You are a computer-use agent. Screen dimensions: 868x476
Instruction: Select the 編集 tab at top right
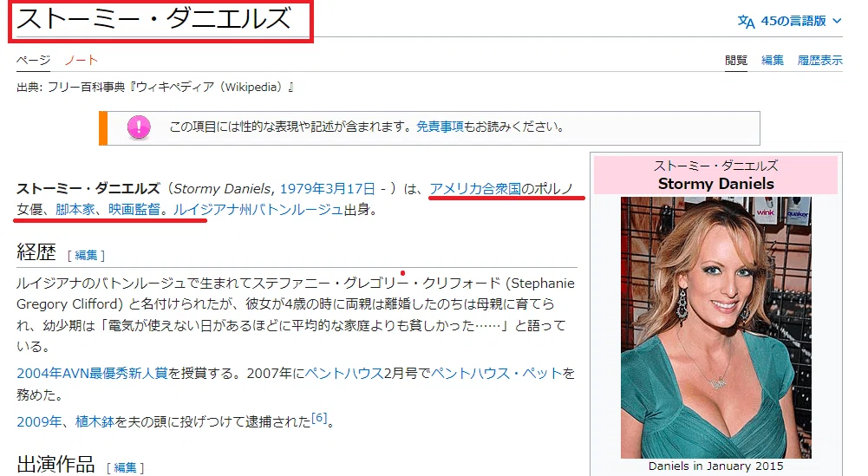[773, 60]
